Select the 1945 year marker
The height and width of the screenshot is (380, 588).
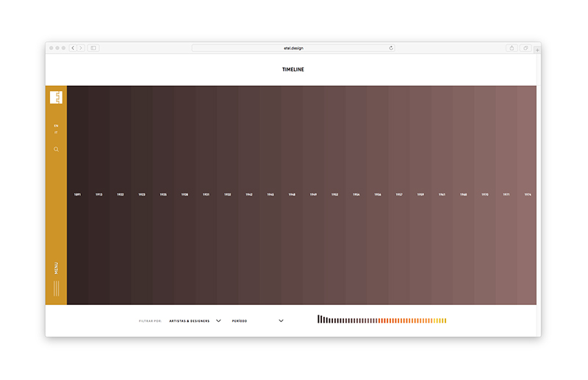point(270,195)
